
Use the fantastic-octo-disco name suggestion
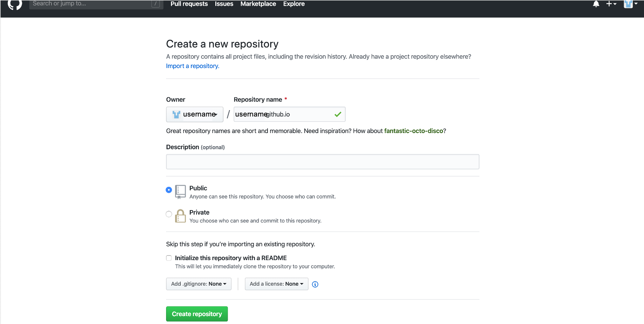[414, 131]
